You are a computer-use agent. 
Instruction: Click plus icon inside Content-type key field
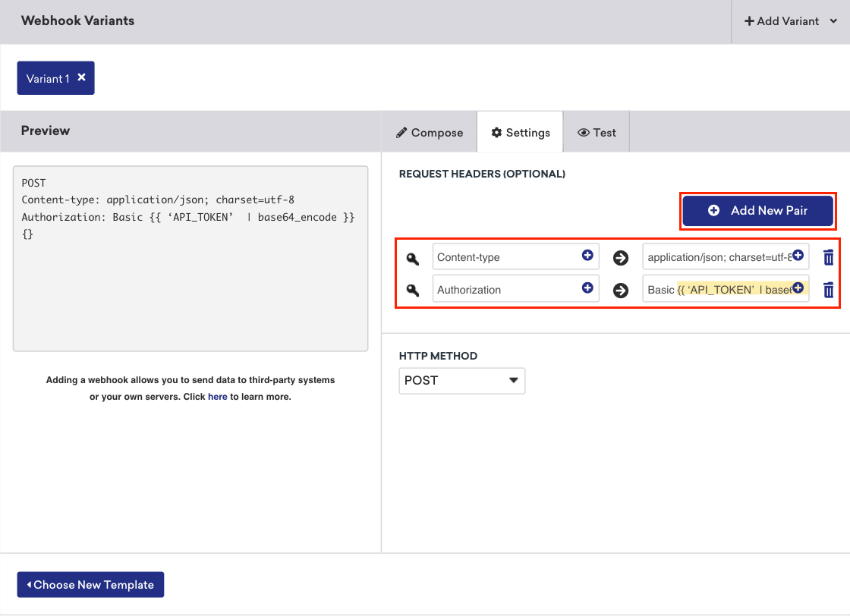coord(587,256)
